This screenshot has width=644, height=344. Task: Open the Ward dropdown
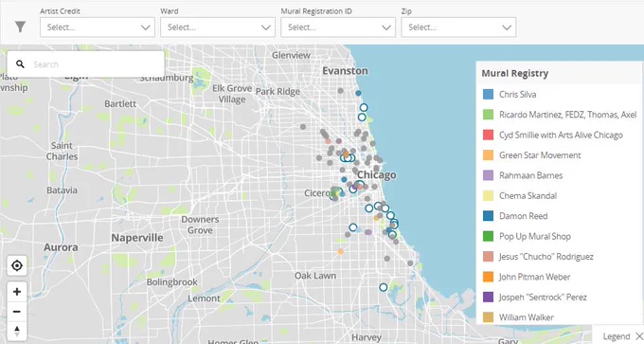(218, 27)
